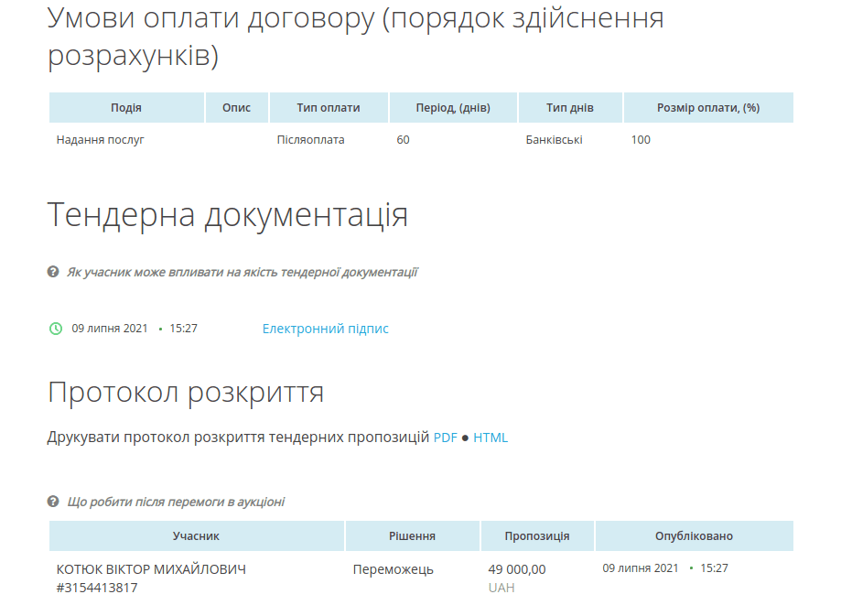The height and width of the screenshot is (616, 841).
Task: Click the 'Учасник' column header
Action: click(x=196, y=536)
